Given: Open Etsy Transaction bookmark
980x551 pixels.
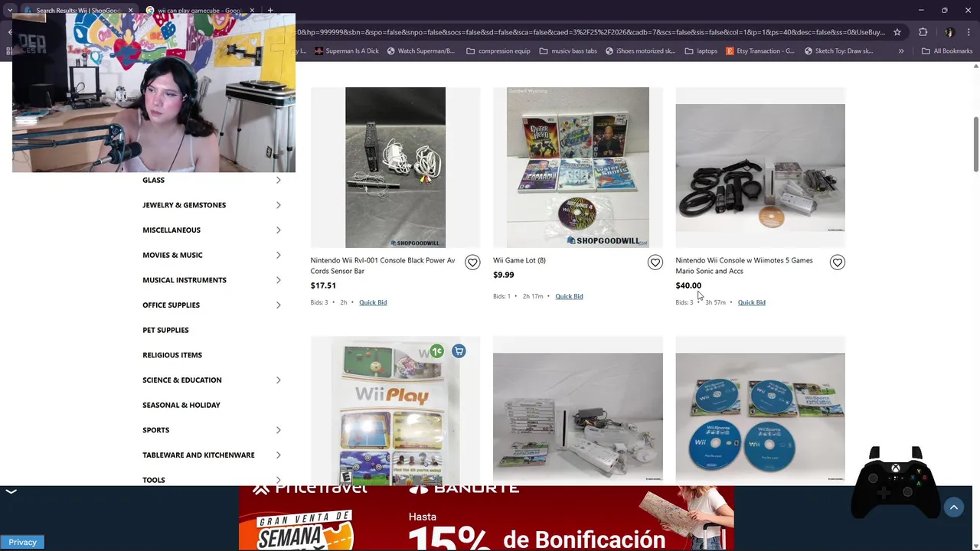Looking at the screenshot, I should (760, 51).
